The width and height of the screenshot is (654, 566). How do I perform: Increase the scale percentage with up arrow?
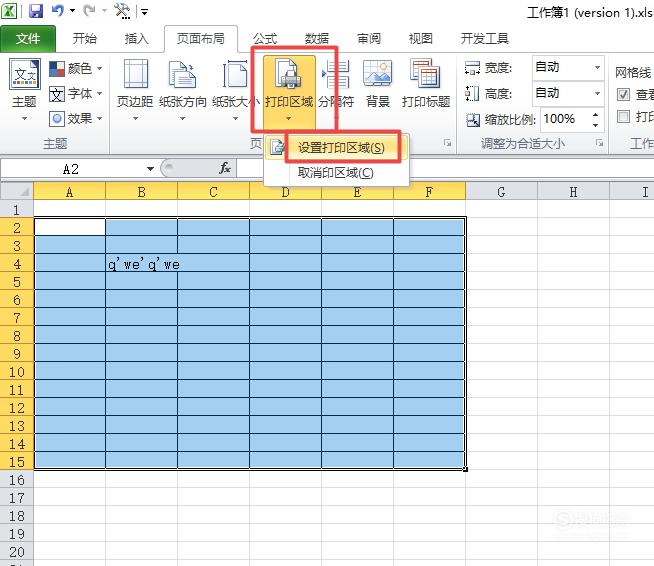click(596, 114)
